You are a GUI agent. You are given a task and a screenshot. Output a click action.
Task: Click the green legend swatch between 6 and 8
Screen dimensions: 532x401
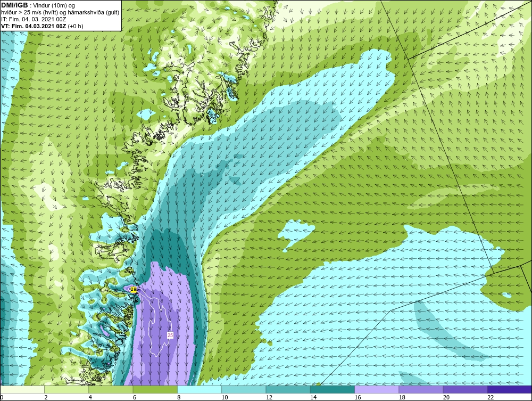pos(155,389)
